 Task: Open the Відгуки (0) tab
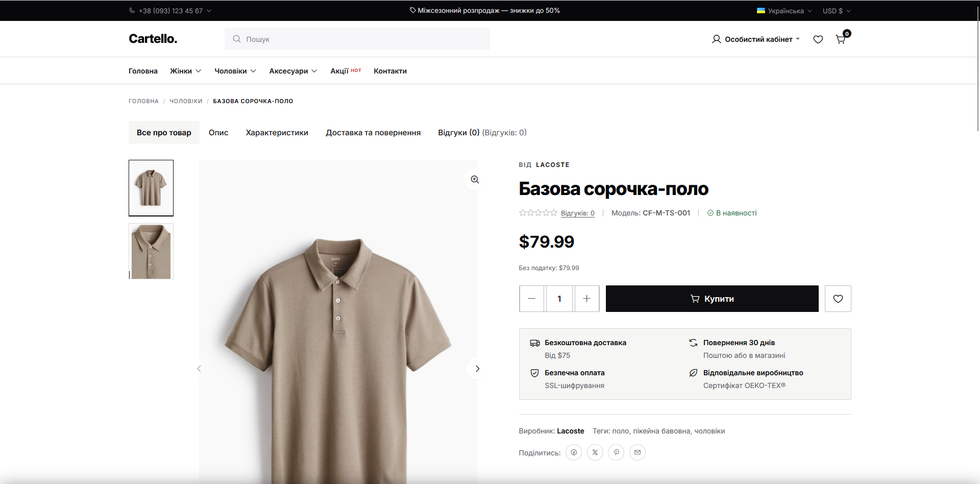[x=482, y=133]
